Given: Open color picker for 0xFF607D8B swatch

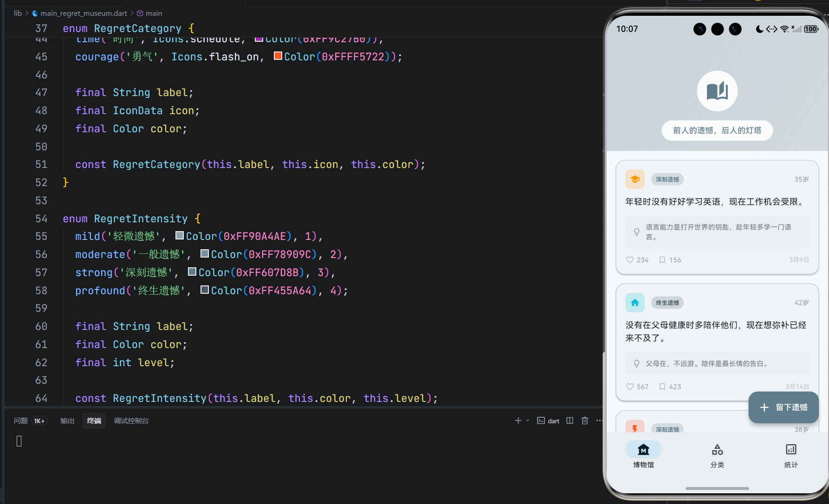Looking at the screenshot, I should point(192,272).
